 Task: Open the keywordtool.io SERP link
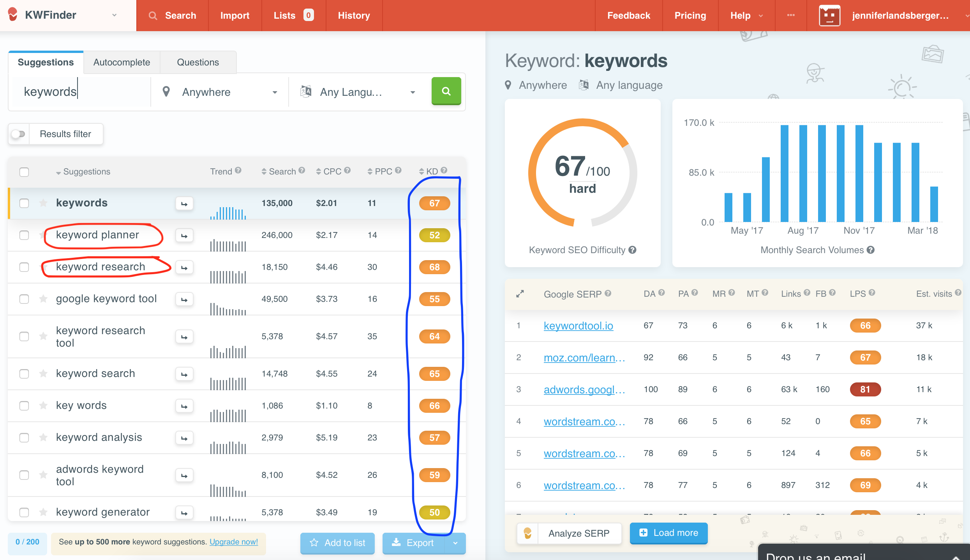click(578, 326)
